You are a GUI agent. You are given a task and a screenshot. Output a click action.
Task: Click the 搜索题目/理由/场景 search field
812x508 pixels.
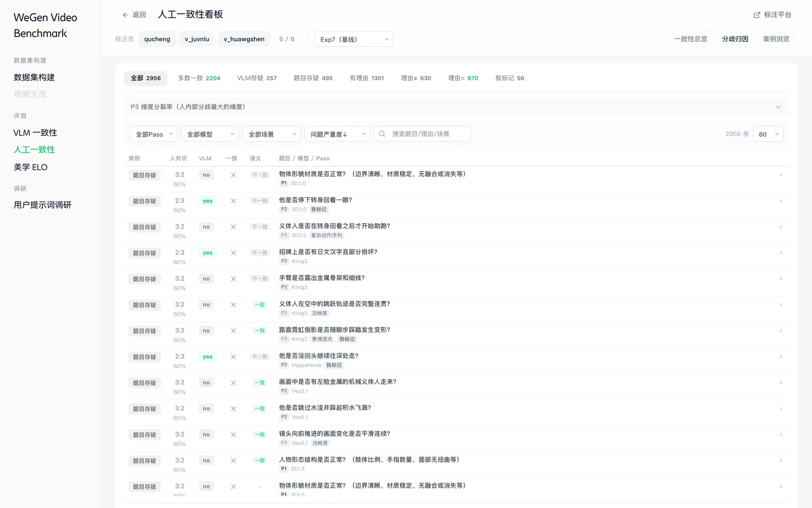pos(422,134)
